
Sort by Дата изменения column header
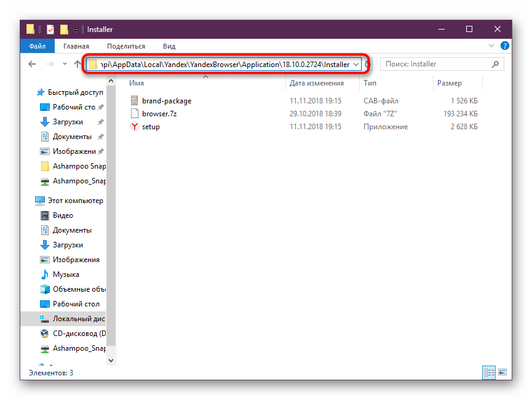pos(317,83)
